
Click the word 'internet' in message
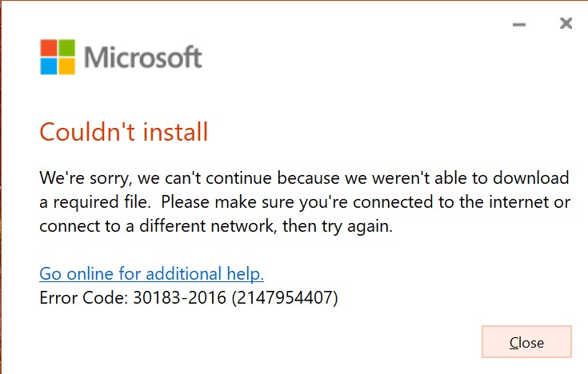(x=518, y=202)
